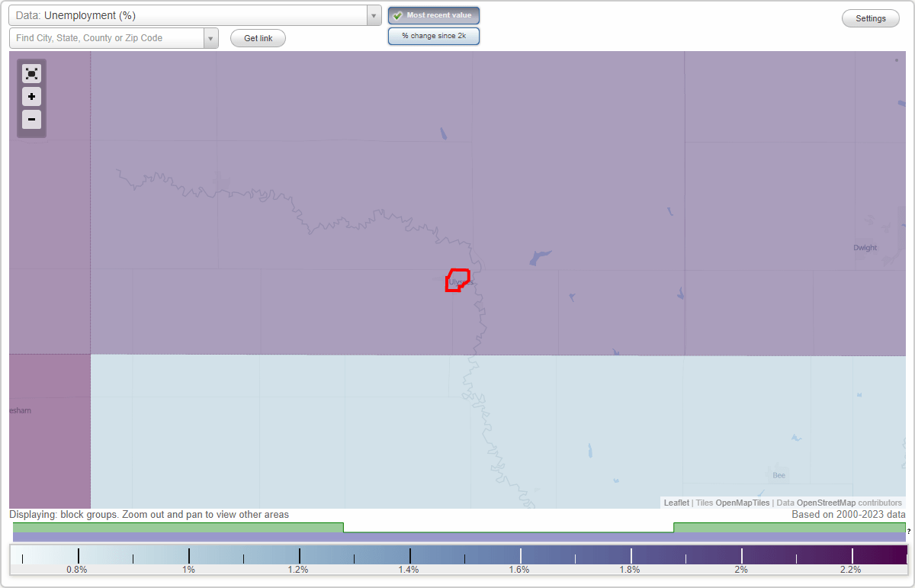This screenshot has height=588, width=915.
Task: Click the full extent map icon
Action: pyautogui.click(x=31, y=73)
